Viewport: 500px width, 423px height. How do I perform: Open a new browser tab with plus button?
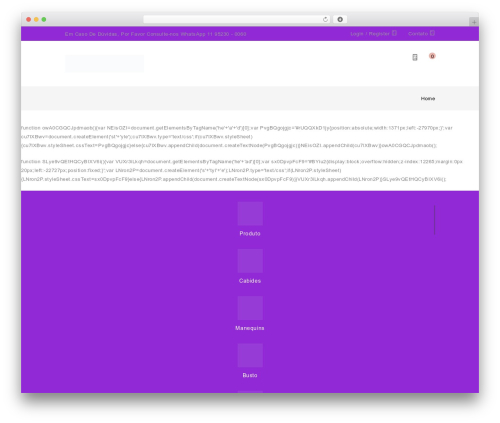pyautogui.click(x=474, y=22)
